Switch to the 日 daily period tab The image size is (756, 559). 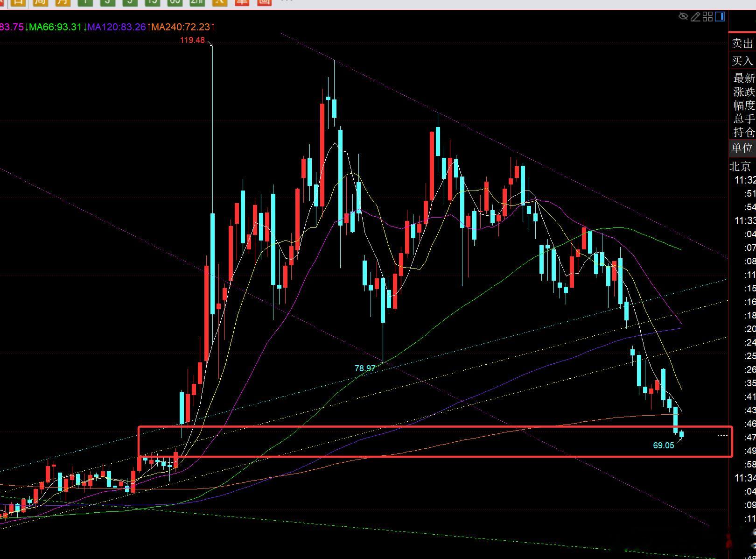pyautogui.click(x=18, y=2)
